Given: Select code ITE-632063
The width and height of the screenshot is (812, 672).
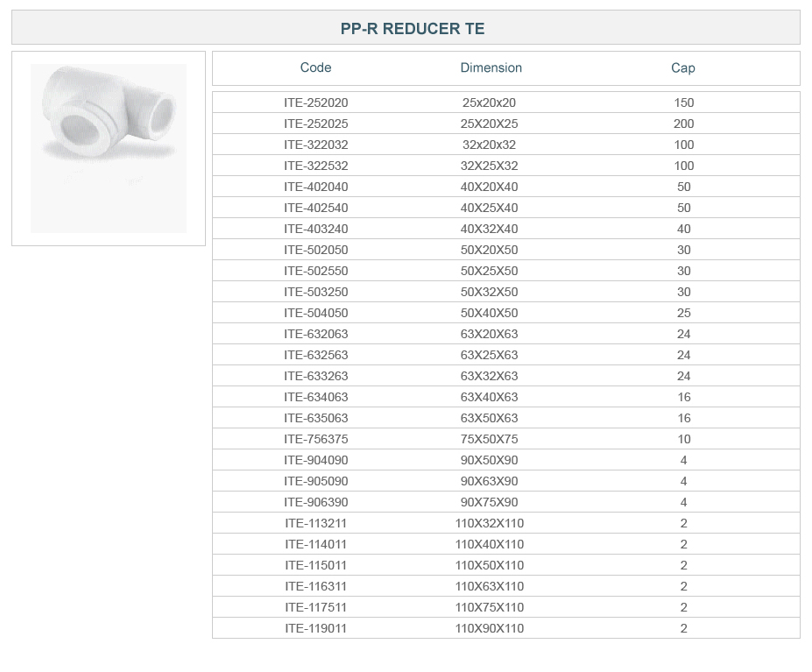Looking at the screenshot, I should [315, 334].
